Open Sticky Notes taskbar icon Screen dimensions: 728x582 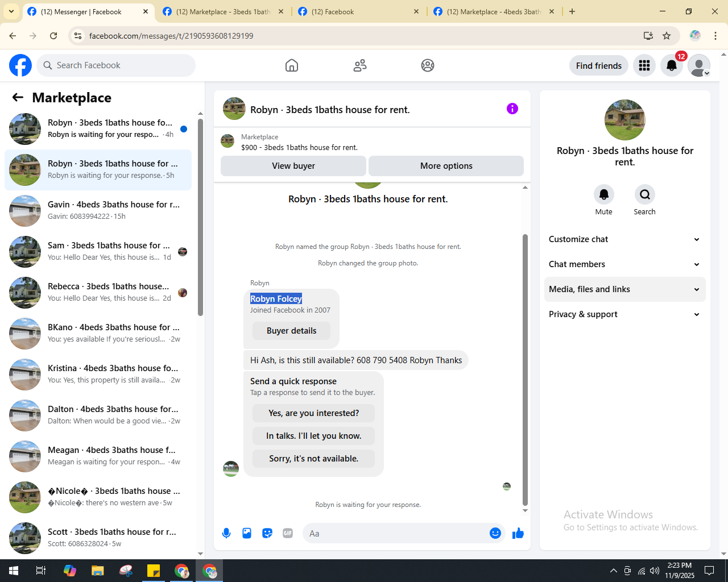tap(154, 571)
